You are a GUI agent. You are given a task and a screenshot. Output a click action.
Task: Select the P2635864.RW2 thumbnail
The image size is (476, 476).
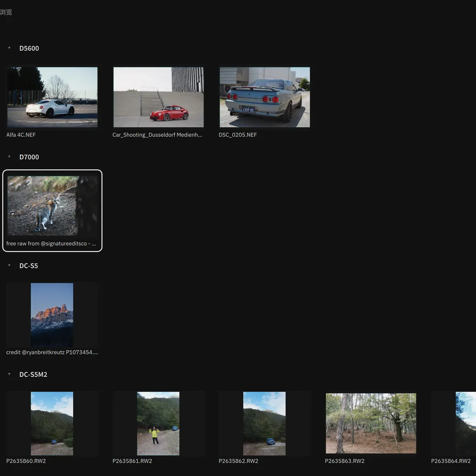pyautogui.click(x=465, y=423)
